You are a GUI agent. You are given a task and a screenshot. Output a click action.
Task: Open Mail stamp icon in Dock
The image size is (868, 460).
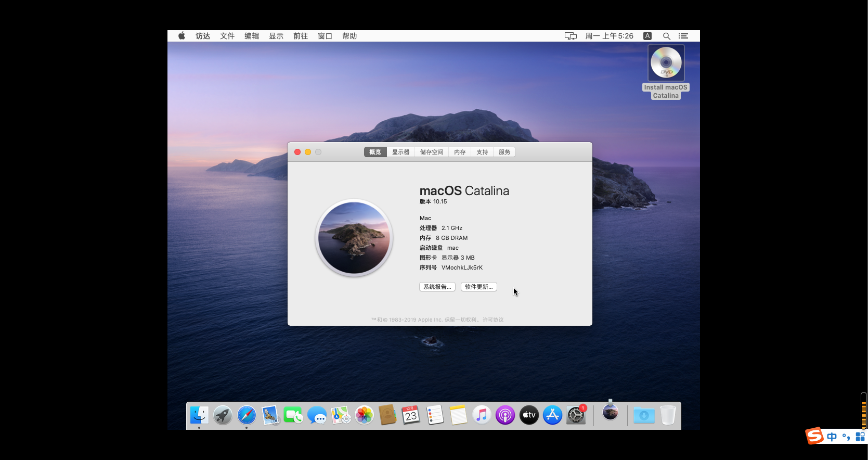click(x=270, y=415)
